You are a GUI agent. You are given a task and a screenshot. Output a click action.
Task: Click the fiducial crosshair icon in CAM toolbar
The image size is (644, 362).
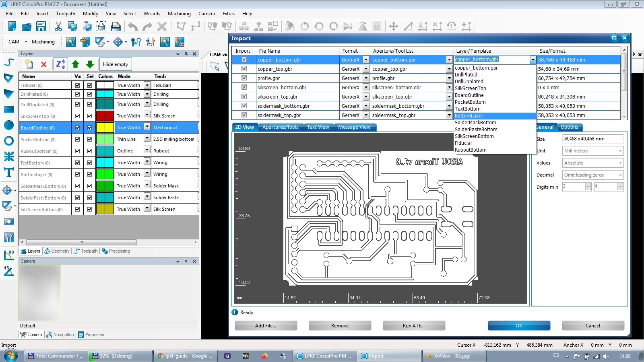[118, 42]
